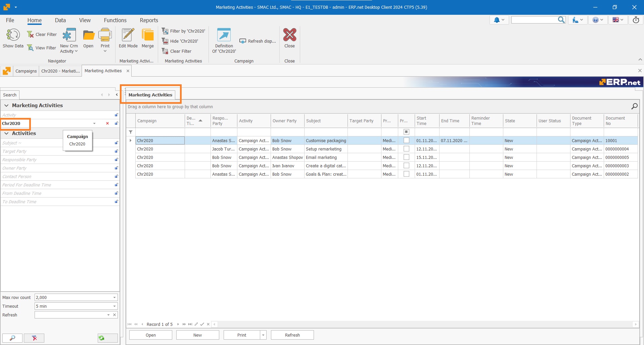Viewport: 644px width, 345px height.
Task: Click the New button
Action: point(197,335)
